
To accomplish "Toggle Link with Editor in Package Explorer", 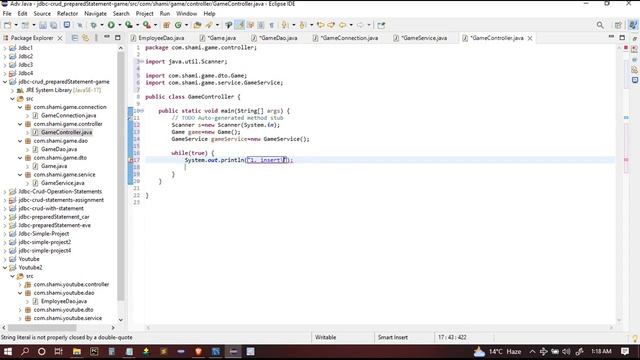I will tap(85, 38).
